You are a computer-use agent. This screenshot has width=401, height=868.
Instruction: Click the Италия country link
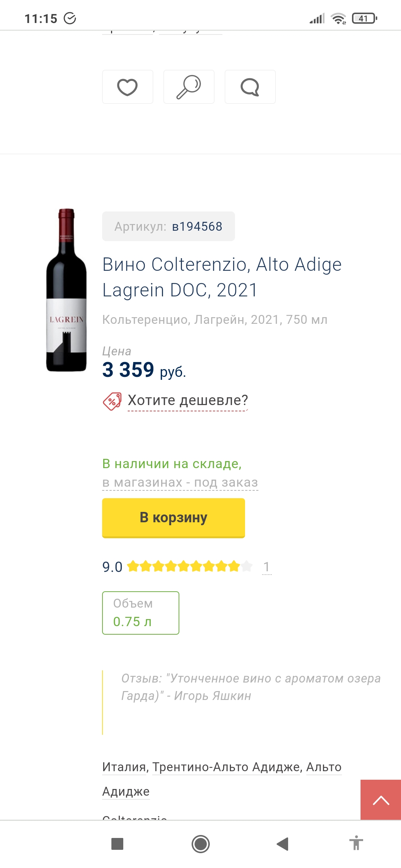pyautogui.click(x=124, y=767)
